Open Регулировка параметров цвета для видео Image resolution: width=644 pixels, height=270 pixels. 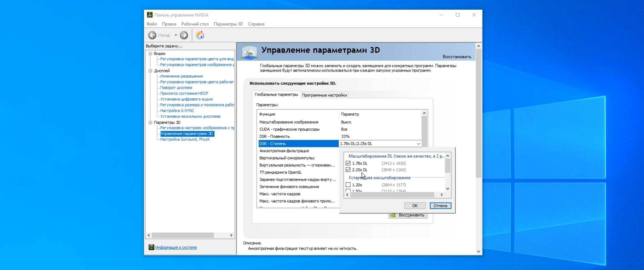pyautogui.click(x=197, y=59)
